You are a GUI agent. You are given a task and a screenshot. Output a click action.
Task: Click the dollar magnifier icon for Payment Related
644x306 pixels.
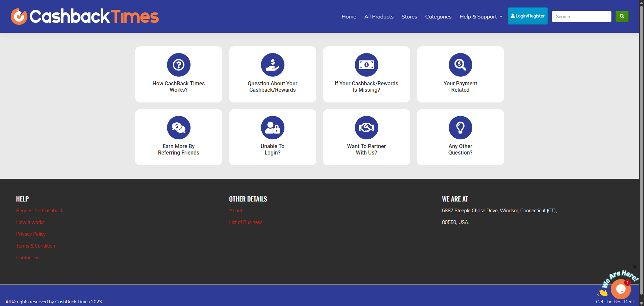pyautogui.click(x=460, y=65)
